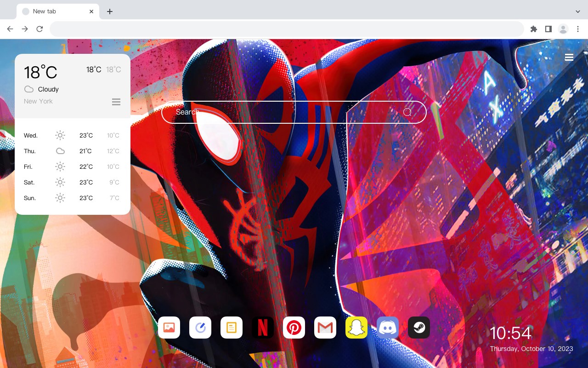
Task: Select the New tab tab
Action: pyautogui.click(x=58, y=11)
